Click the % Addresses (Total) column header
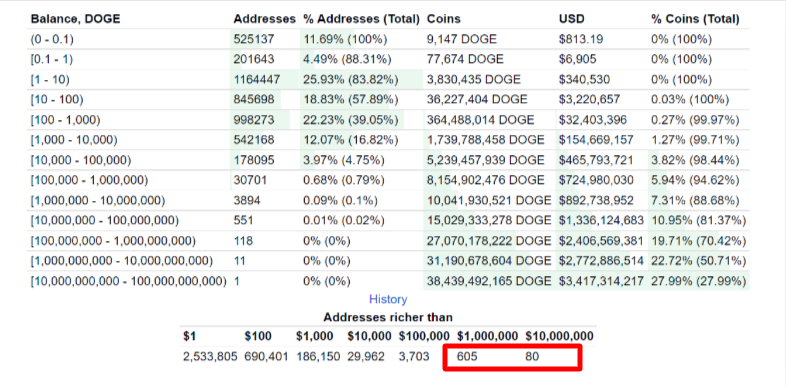The height and width of the screenshot is (387, 786). click(x=361, y=19)
